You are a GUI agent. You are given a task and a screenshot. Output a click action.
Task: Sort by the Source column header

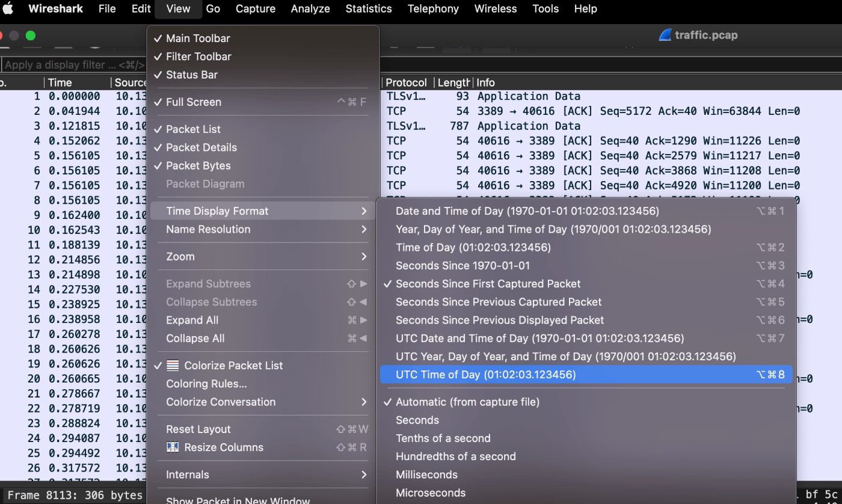[130, 82]
